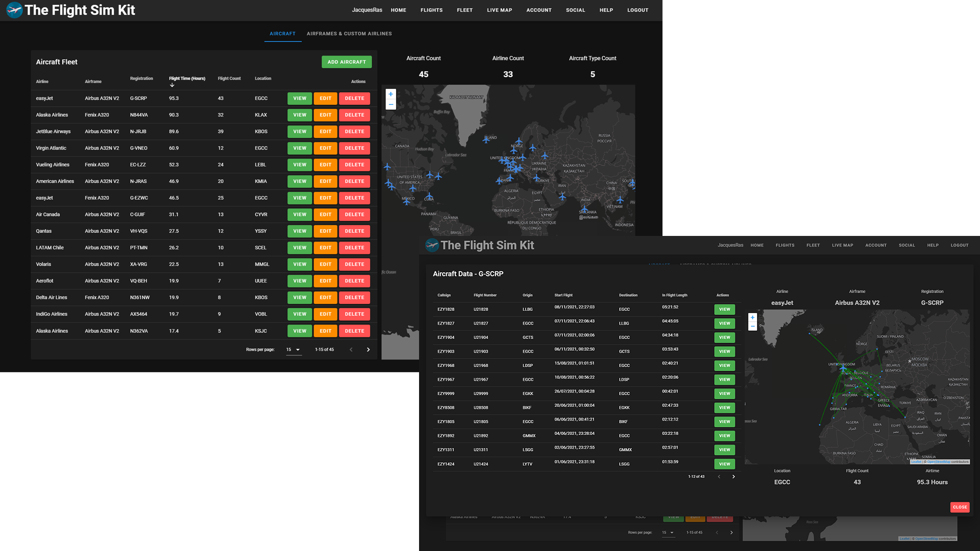Image resolution: width=980 pixels, height=551 pixels.
Task: Click the Flight Sim Kit airplane logo
Action: [x=14, y=10]
